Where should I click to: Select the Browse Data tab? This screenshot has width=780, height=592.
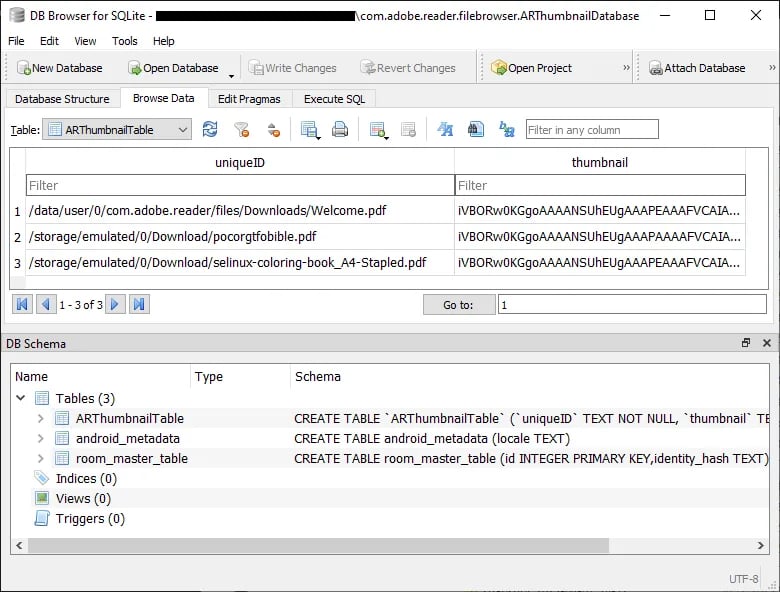(x=164, y=98)
